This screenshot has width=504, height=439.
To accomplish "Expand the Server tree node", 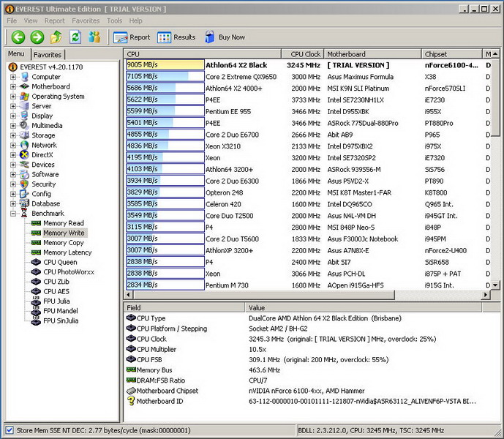I will point(13,106).
